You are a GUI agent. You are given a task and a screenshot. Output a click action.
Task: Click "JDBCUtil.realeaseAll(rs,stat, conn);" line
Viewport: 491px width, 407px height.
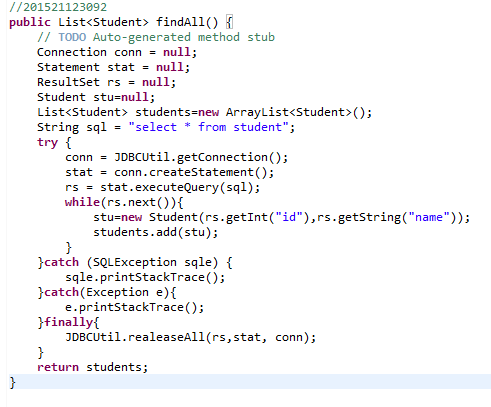tap(190, 337)
